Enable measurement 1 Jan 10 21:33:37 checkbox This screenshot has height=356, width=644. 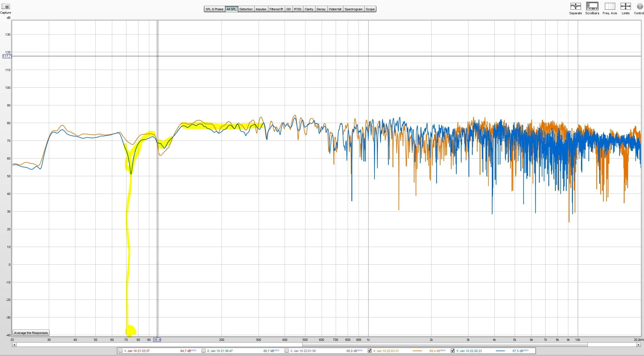[120, 351]
